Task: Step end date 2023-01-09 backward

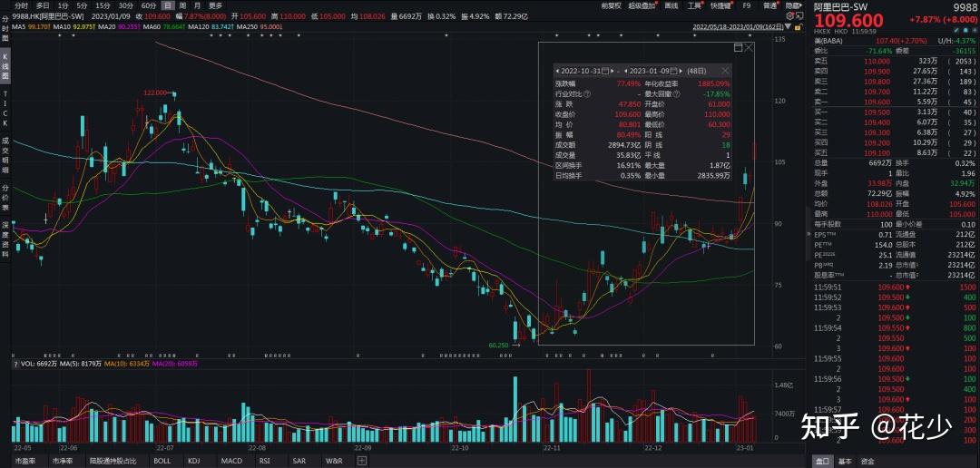Action: [625, 71]
